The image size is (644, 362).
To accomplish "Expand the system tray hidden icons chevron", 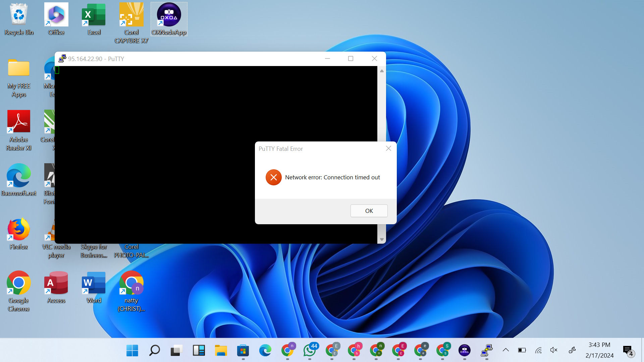I will click(506, 350).
